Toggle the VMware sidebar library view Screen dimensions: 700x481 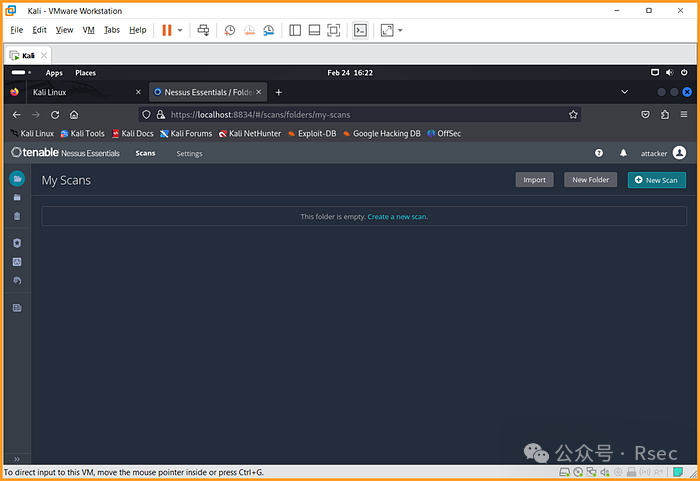(x=295, y=30)
